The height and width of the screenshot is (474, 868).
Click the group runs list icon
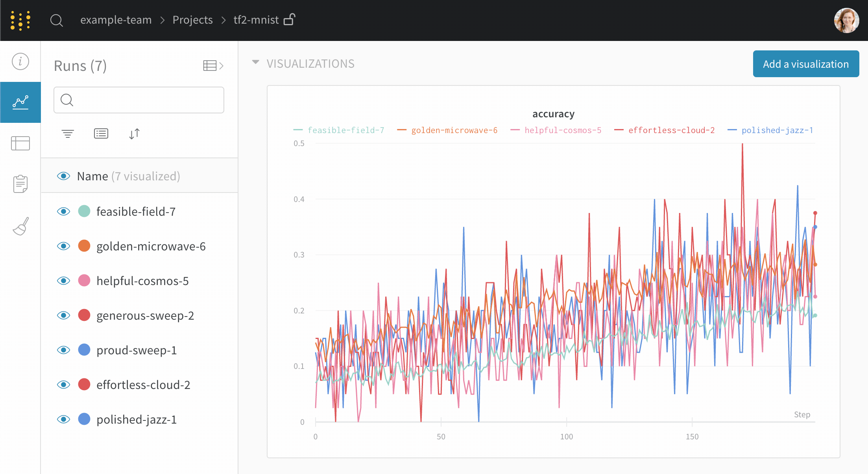click(101, 134)
